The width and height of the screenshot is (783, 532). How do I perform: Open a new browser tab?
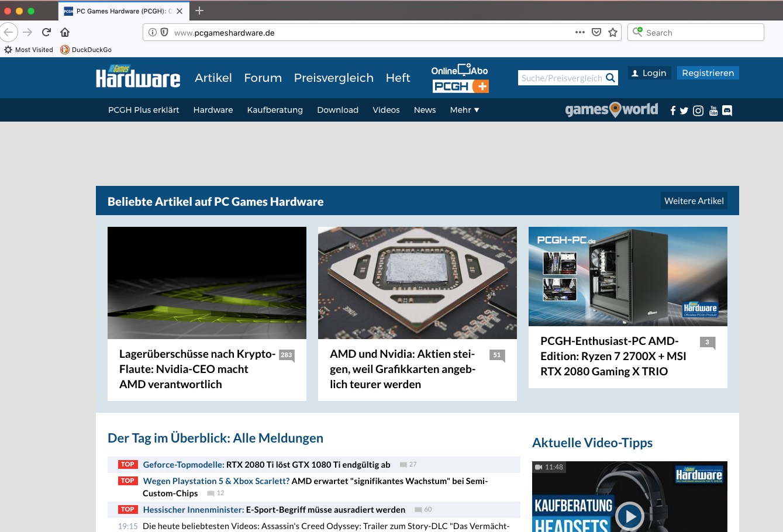pyautogui.click(x=199, y=11)
